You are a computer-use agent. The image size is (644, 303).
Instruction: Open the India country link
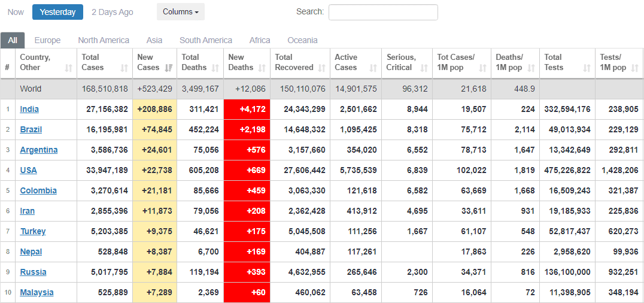(x=29, y=109)
